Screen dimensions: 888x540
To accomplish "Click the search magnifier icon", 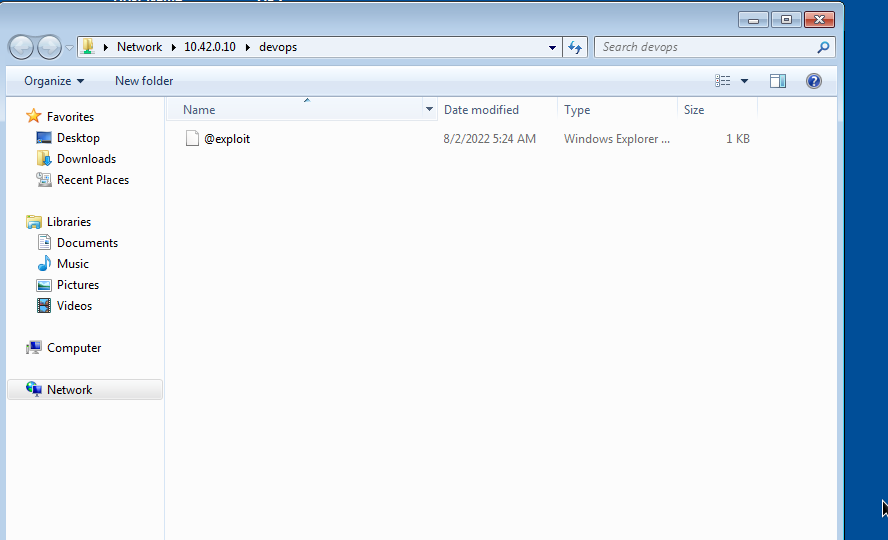I will (823, 47).
